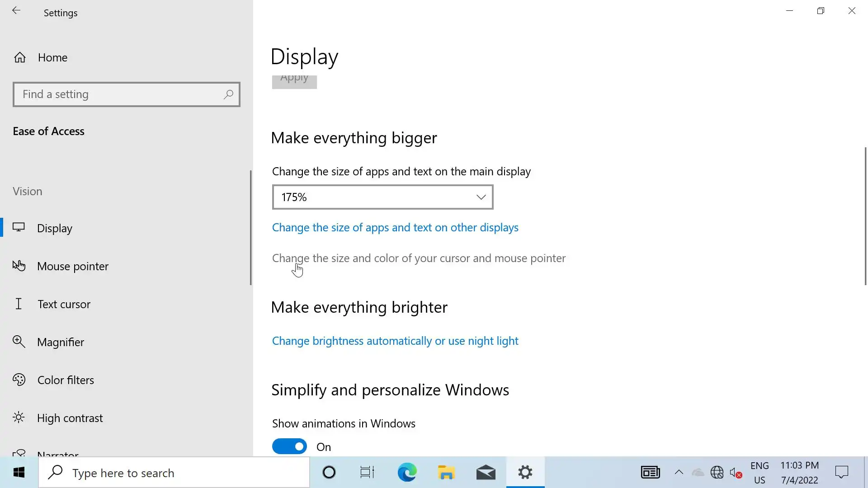The height and width of the screenshot is (488, 868).
Task: Show hidden system tray icons chevron
Action: pos(679,473)
